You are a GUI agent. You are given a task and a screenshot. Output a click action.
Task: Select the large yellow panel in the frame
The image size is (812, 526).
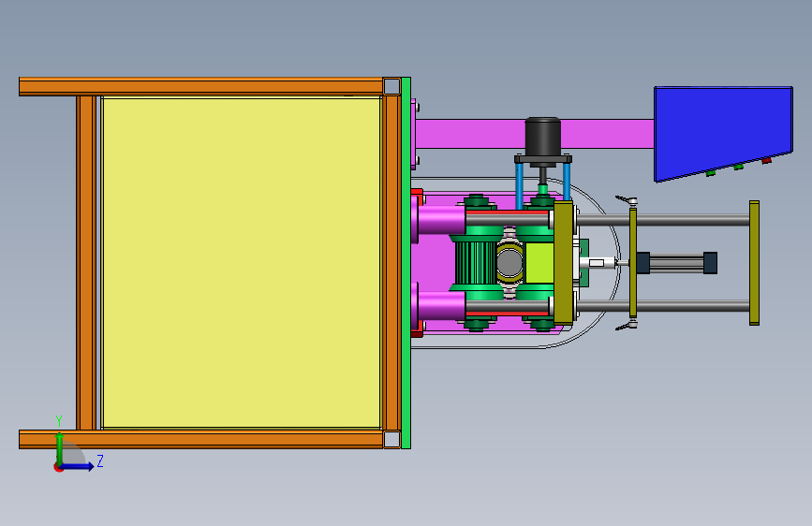pos(242,262)
